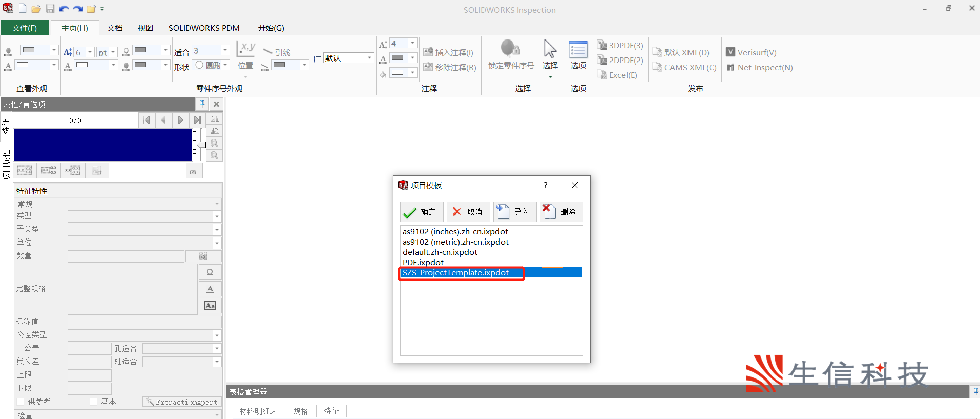
Task: Switch to 视图 ribbon tab
Action: (x=145, y=28)
